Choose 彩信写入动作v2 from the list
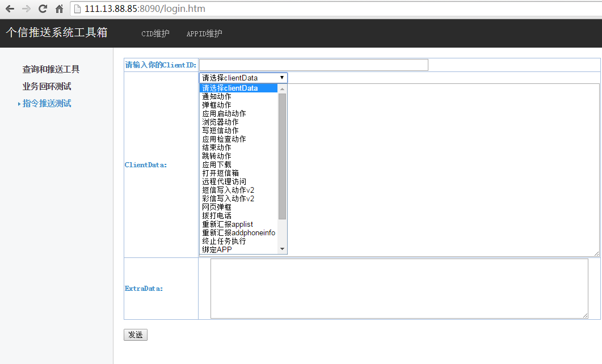Image resolution: width=602 pixels, height=364 pixels. 238,198
